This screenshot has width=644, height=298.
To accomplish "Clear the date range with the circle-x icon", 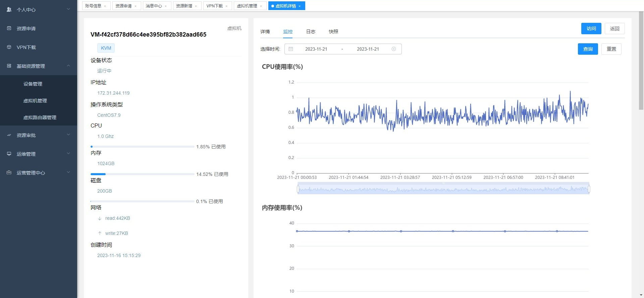I will point(394,49).
